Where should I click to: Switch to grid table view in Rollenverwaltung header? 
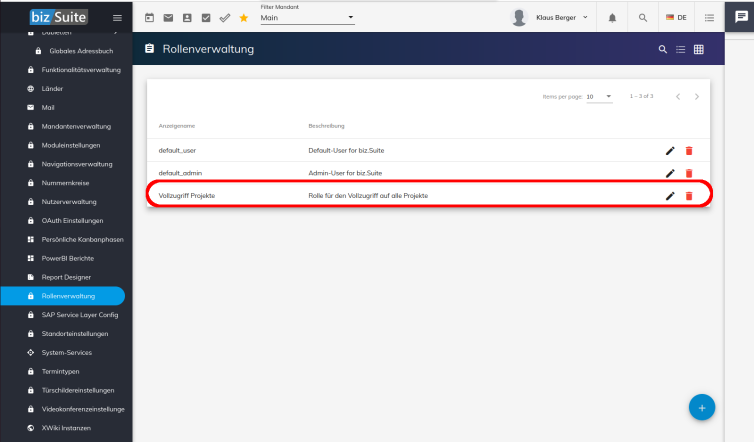coord(699,49)
